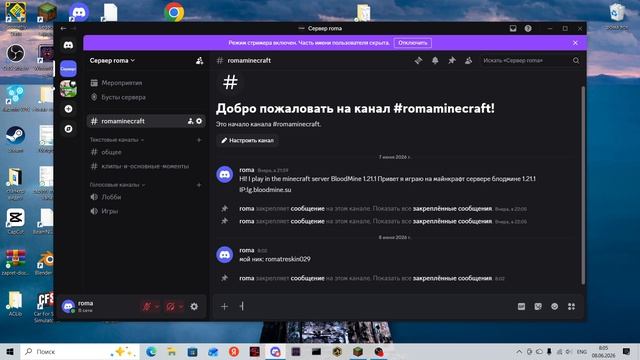Add a new server with plus icon
Screen dimensions: 640x360
pyautogui.click(x=68, y=109)
